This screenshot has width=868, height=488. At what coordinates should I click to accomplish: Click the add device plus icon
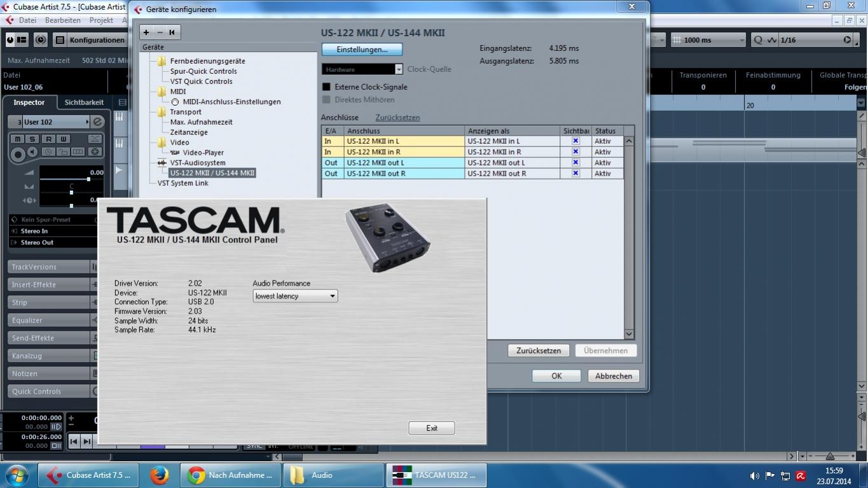point(146,32)
